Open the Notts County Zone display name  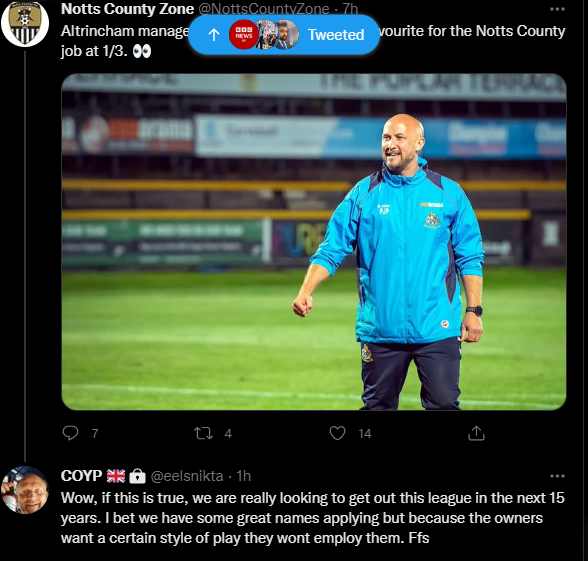(127, 9)
